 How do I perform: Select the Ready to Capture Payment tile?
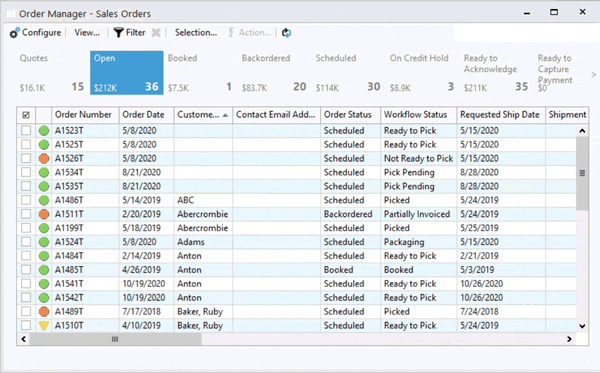point(562,73)
